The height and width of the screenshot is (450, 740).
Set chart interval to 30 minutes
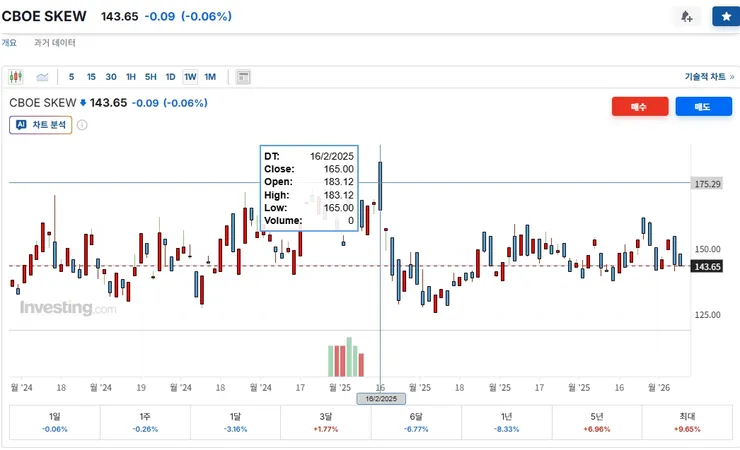pyautogui.click(x=111, y=77)
